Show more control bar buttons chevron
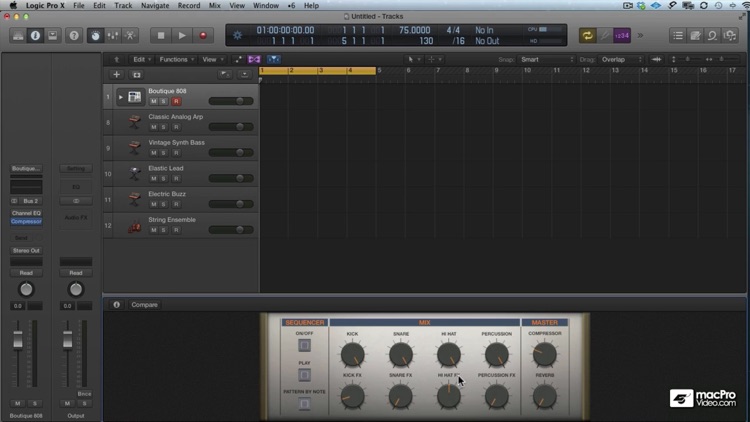Screen dimensions: 750x422 pos(640,35)
